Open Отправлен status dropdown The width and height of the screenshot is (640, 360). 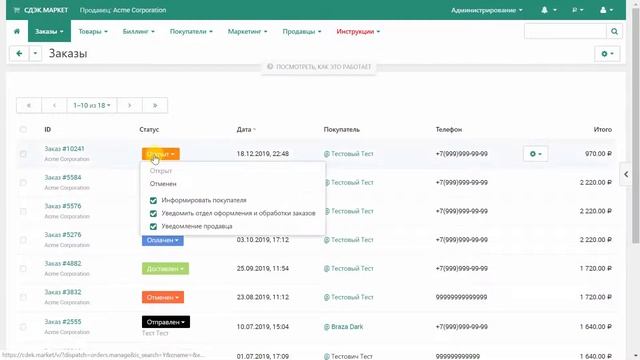(166, 322)
